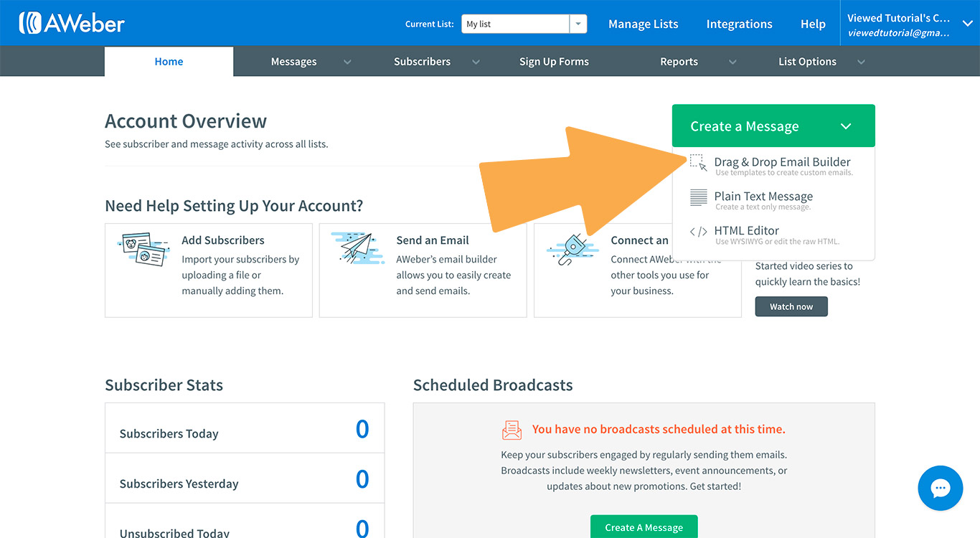This screenshot has height=538, width=980.
Task: Click 'Need Help Setting Up Your Account?' heading
Action: [x=234, y=206]
